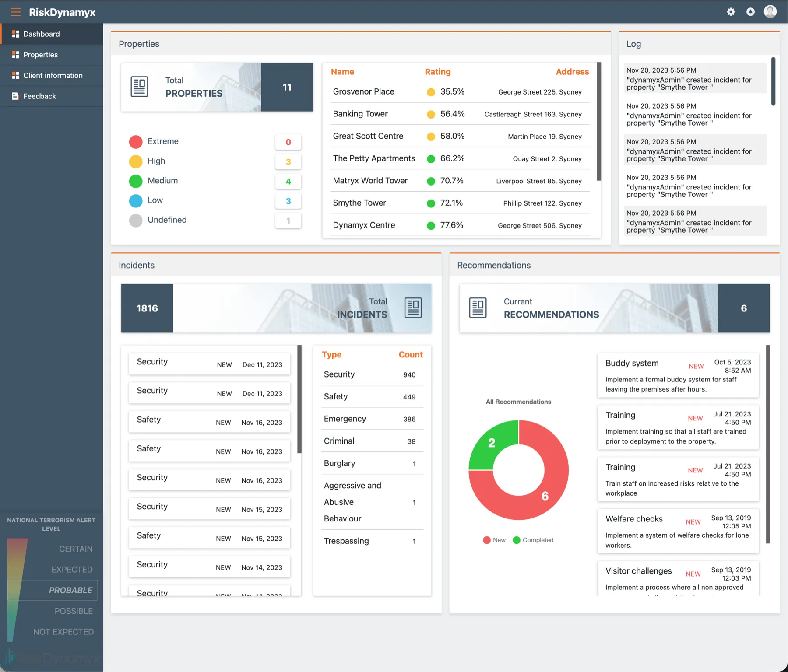Click the red Extreme risk color dot
The width and height of the screenshot is (788, 672).
[136, 141]
